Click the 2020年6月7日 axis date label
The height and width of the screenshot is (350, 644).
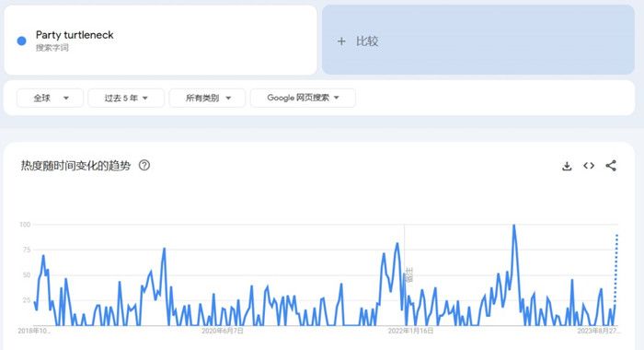click(223, 331)
